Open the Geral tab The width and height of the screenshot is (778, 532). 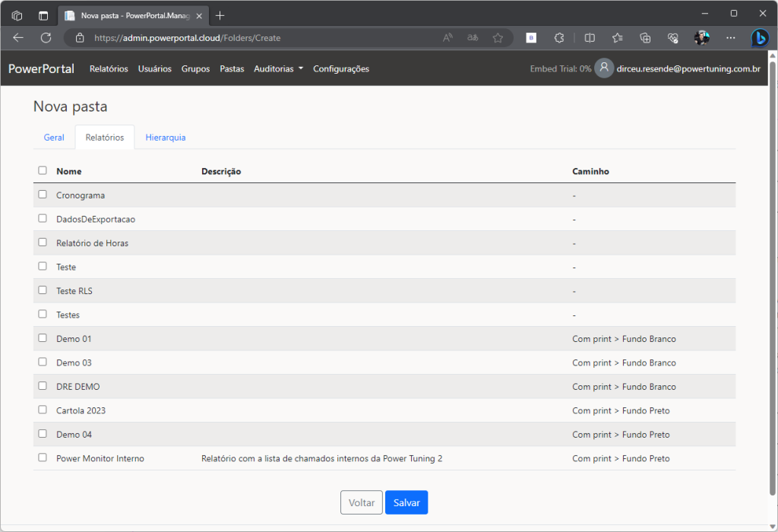pyautogui.click(x=54, y=138)
